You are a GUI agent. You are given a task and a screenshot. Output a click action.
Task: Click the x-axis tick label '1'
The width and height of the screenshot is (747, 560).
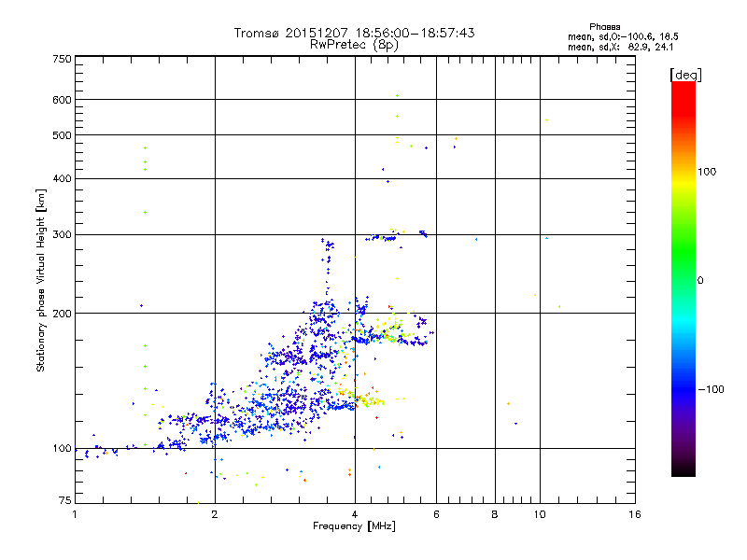(x=75, y=514)
